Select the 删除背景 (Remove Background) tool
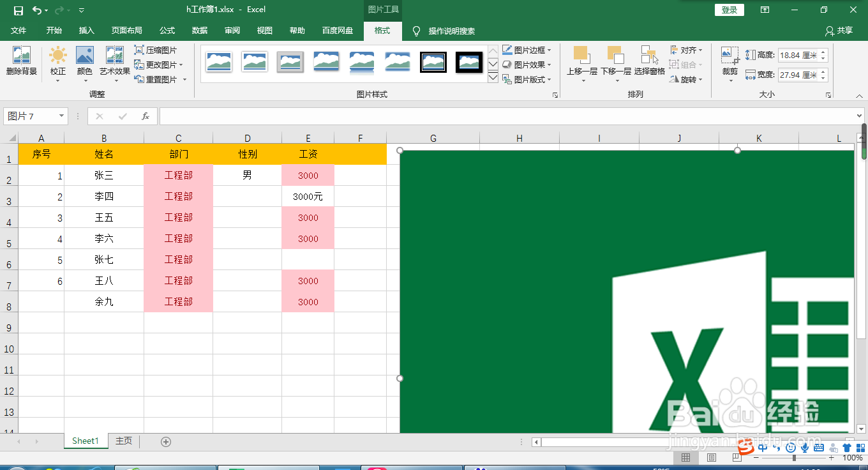 pyautogui.click(x=22, y=63)
